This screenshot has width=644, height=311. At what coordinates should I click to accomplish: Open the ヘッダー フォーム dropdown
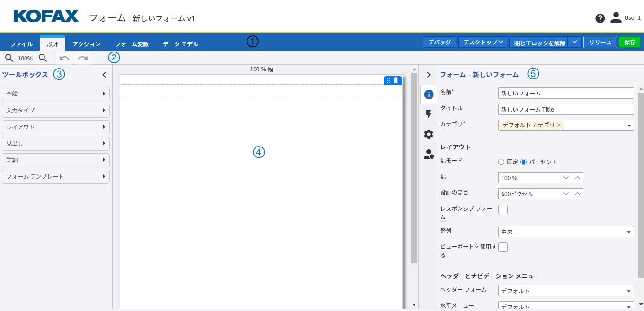pyautogui.click(x=565, y=290)
